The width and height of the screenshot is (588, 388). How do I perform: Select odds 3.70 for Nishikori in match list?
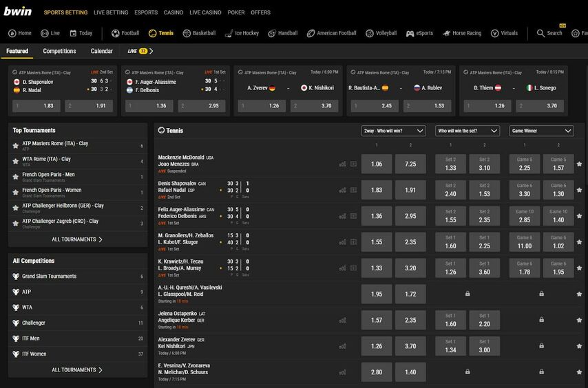tap(410, 347)
